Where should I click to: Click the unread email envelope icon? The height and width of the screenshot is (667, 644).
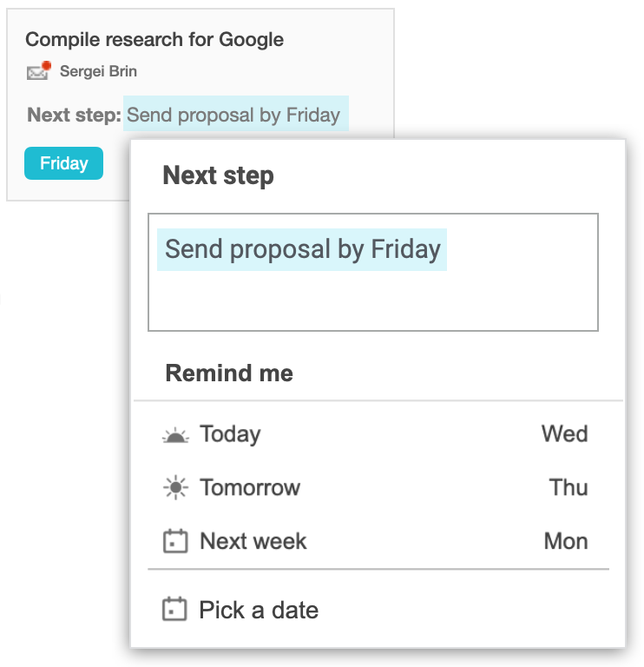tap(37, 72)
